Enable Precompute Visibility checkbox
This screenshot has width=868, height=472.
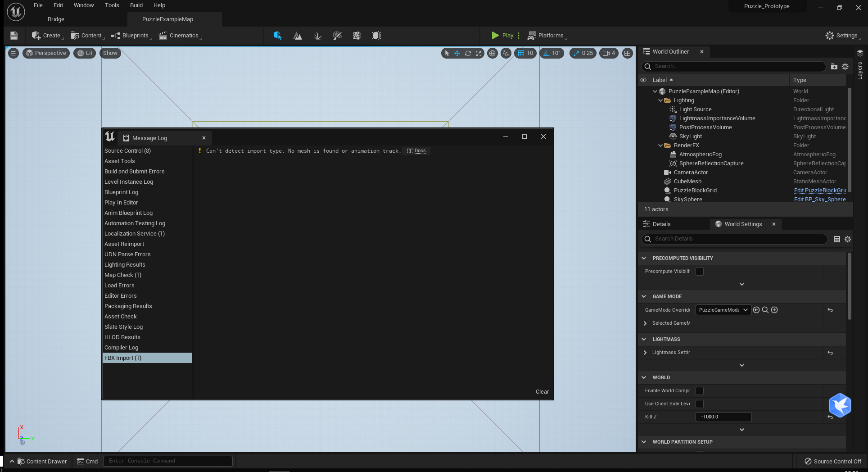[699, 271]
